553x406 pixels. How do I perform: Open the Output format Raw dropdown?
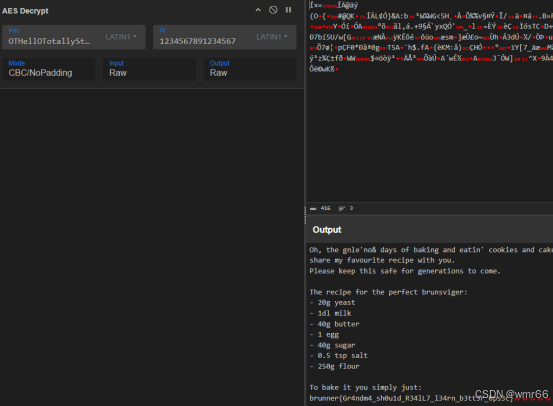pyautogui.click(x=250, y=69)
